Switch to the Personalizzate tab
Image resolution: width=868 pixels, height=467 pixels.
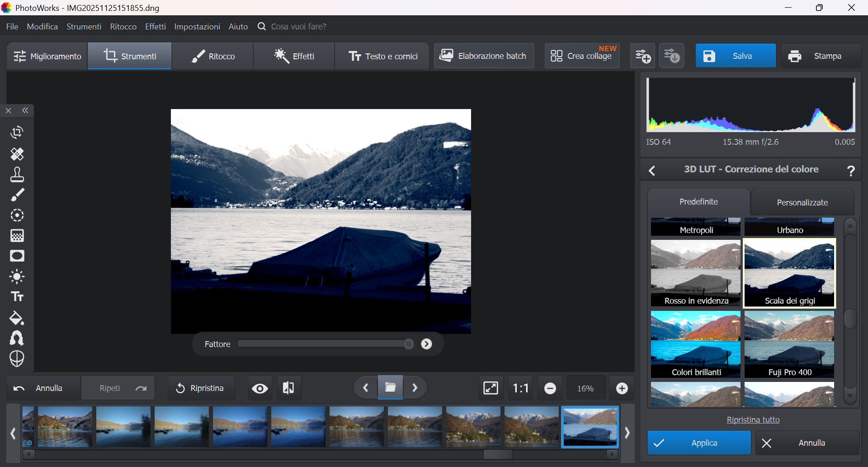pos(802,202)
